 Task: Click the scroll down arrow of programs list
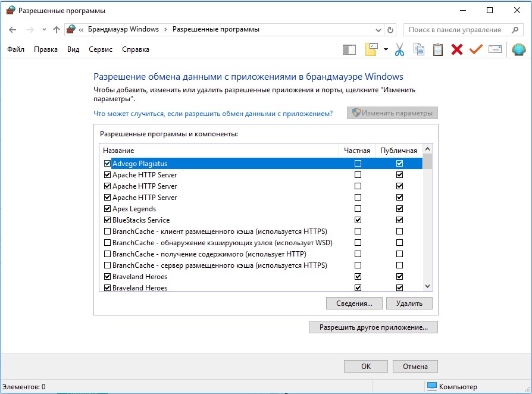coord(427,286)
